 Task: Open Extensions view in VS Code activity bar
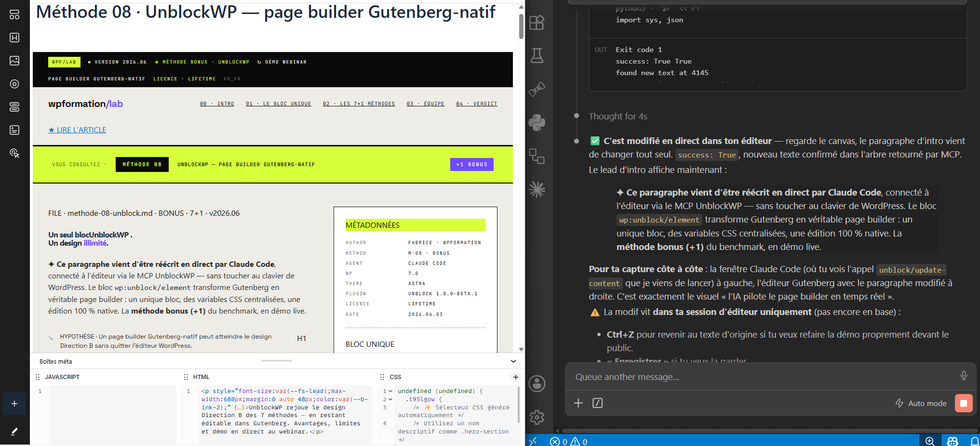pyautogui.click(x=537, y=23)
